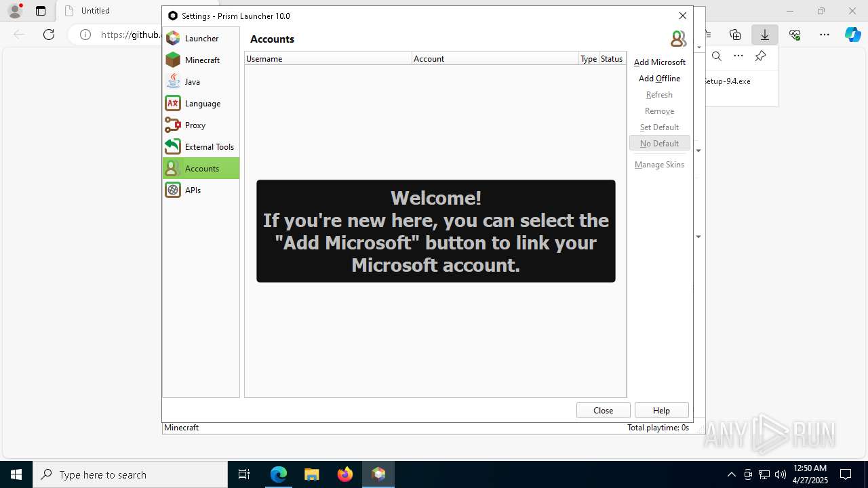Screen dimensions: 868x488
Task: Open Manage Skins
Action: pos(659,165)
